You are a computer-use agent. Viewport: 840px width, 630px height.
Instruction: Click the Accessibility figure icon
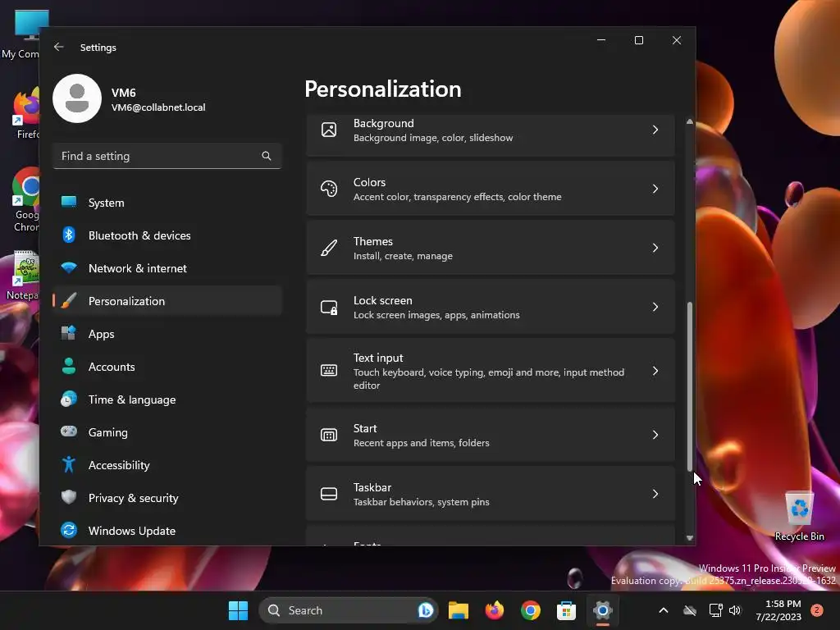click(69, 464)
